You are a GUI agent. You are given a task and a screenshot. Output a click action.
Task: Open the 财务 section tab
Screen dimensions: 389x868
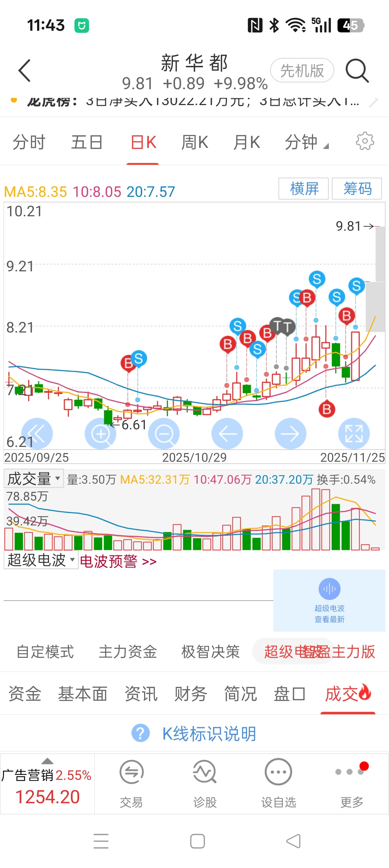click(191, 694)
